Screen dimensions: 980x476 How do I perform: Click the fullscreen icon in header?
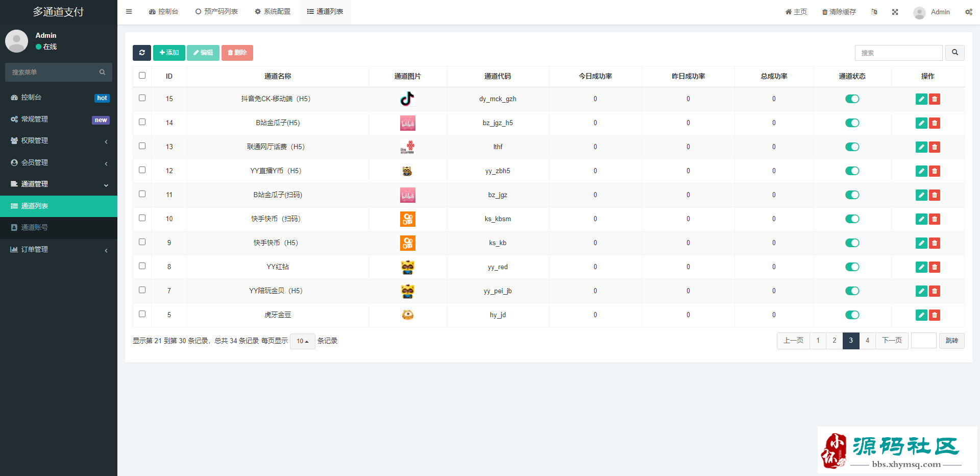point(895,12)
